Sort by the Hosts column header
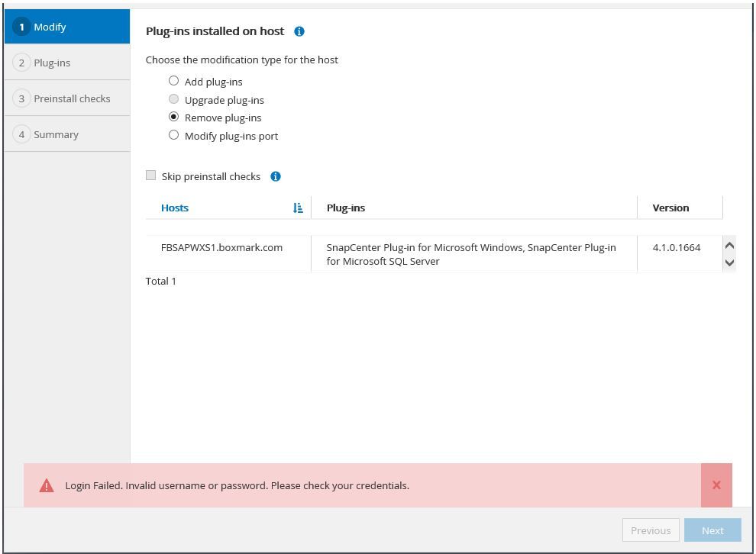Viewport: 756px width, 554px height. (x=175, y=208)
